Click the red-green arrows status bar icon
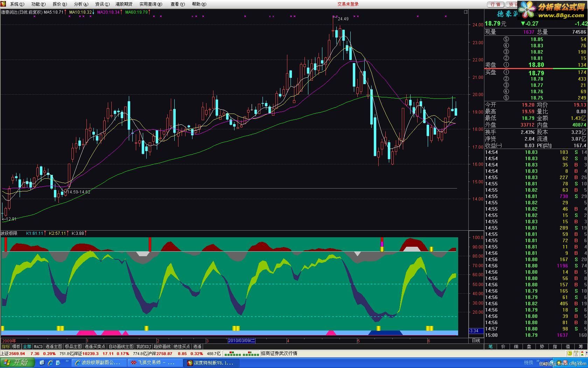The image size is (588, 368). [583, 354]
